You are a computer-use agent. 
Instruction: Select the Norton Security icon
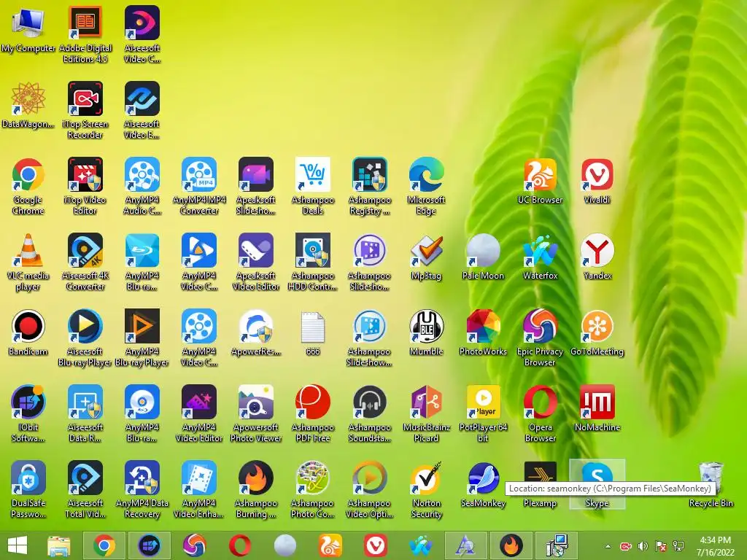coord(426,489)
